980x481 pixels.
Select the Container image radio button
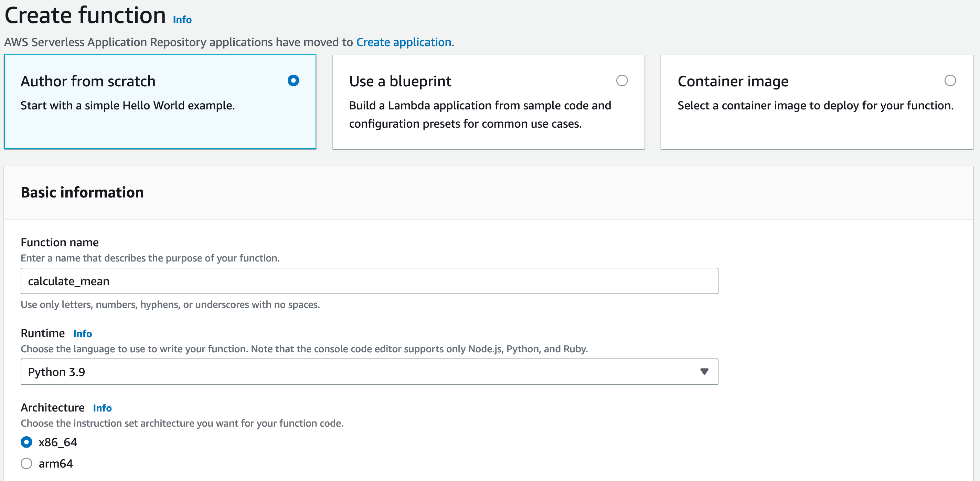click(x=950, y=81)
